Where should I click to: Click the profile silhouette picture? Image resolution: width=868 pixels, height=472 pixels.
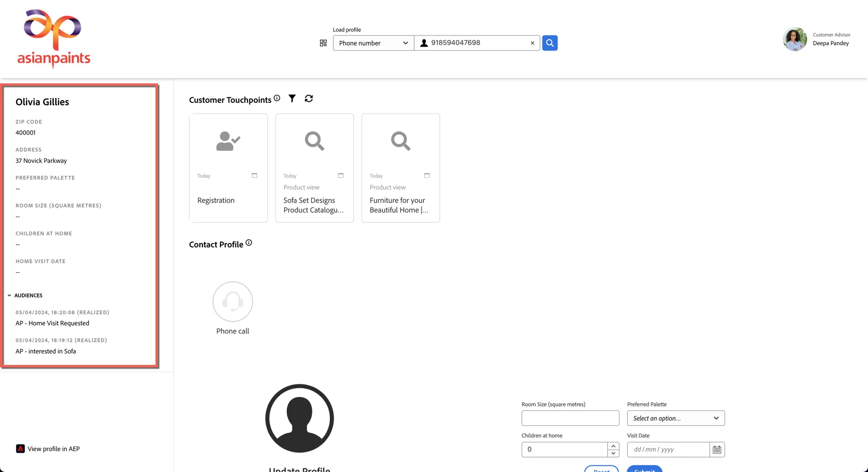pos(299,418)
